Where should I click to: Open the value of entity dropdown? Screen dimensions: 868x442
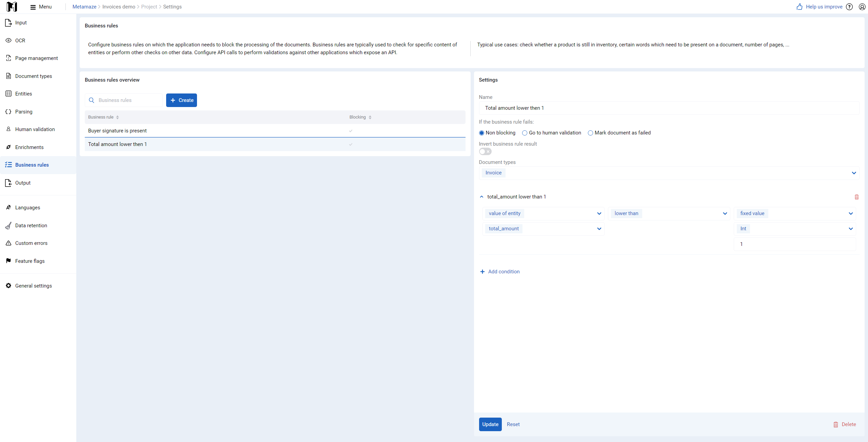point(544,213)
